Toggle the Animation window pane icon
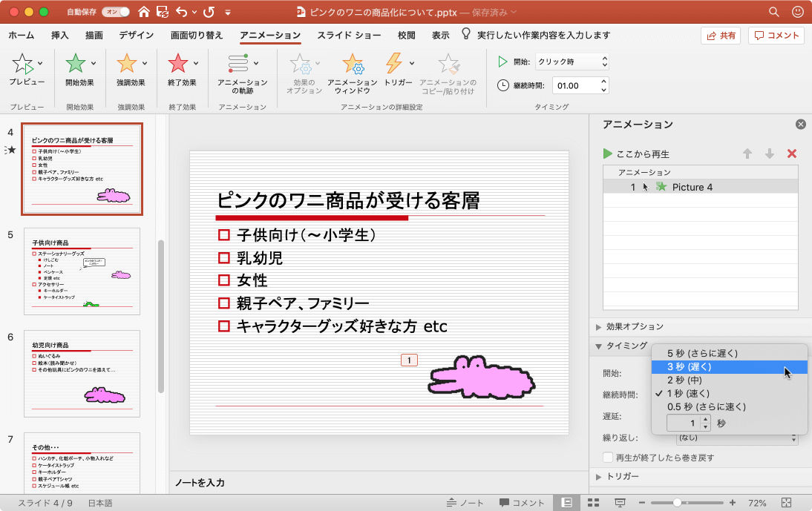Viewport: 812px width, 511px height. click(352, 65)
